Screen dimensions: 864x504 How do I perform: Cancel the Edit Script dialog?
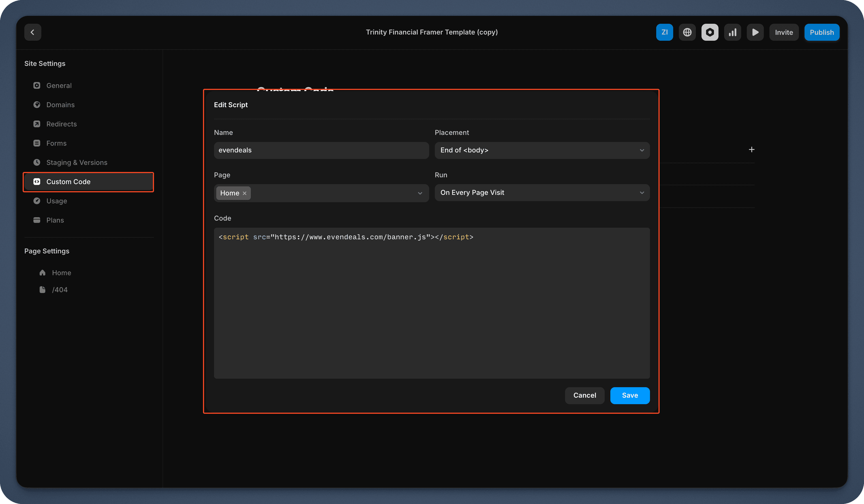tap(584, 395)
